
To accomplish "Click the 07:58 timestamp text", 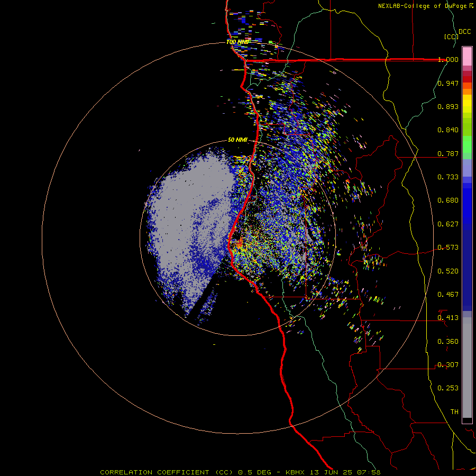I will coord(368,472).
